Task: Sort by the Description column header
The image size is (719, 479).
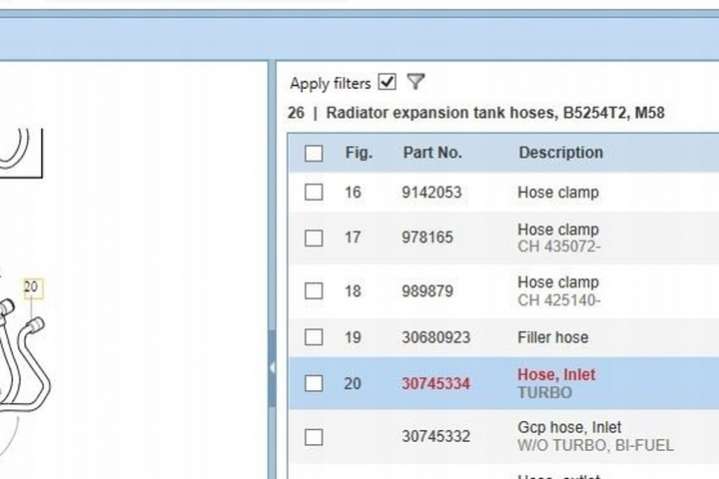Action: (x=560, y=153)
